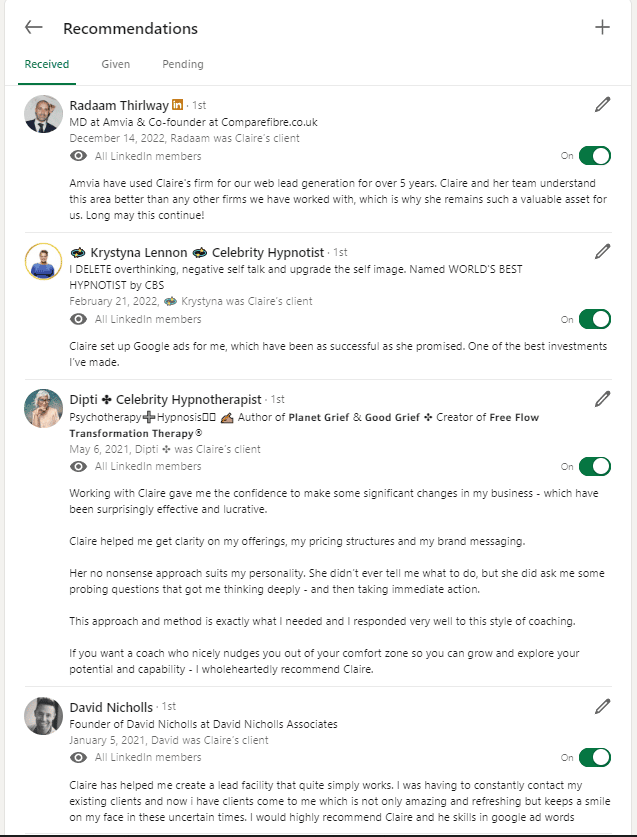Switch off David Nicholls' recommendation toggle
This screenshot has width=637, height=837.
click(594, 757)
